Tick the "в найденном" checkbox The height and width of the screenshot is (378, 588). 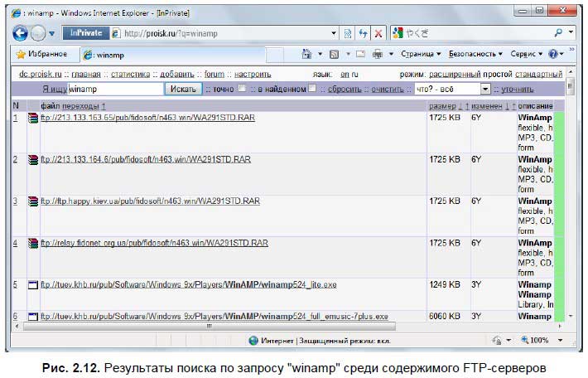click(x=312, y=89)
